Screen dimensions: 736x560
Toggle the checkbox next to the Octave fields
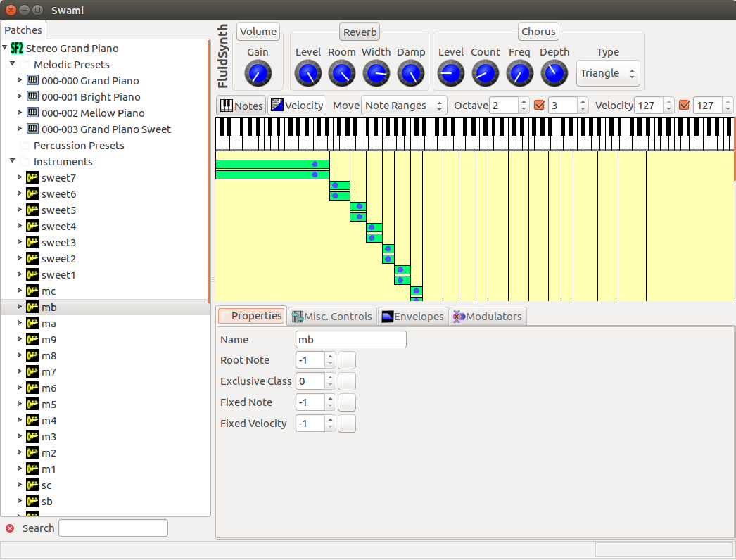[x=540, y=106]
